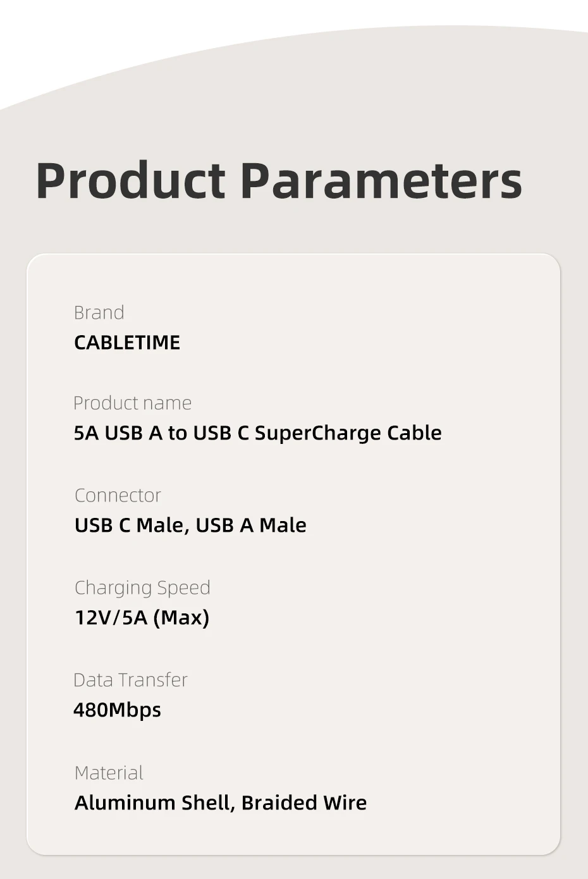Click the "Connector" field label
This screenshot has width=588, height=879.
point(118,495)
